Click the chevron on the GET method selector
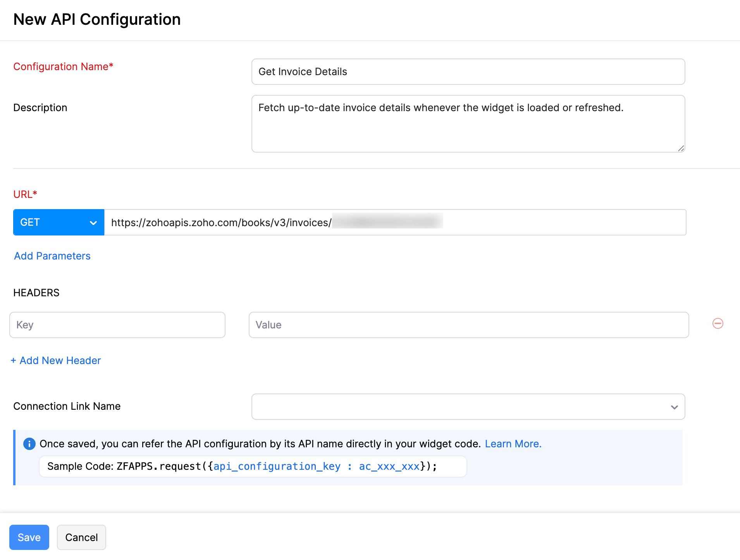 pos(93,222)
